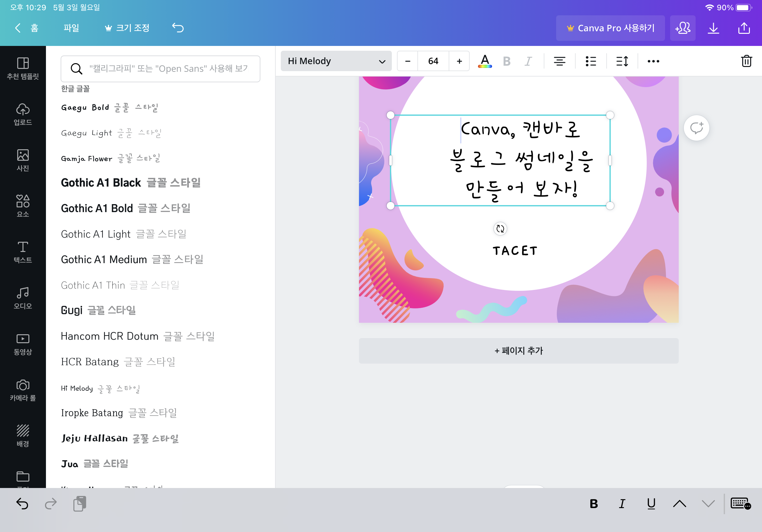Open the 파일 file menu

[71, 28]
